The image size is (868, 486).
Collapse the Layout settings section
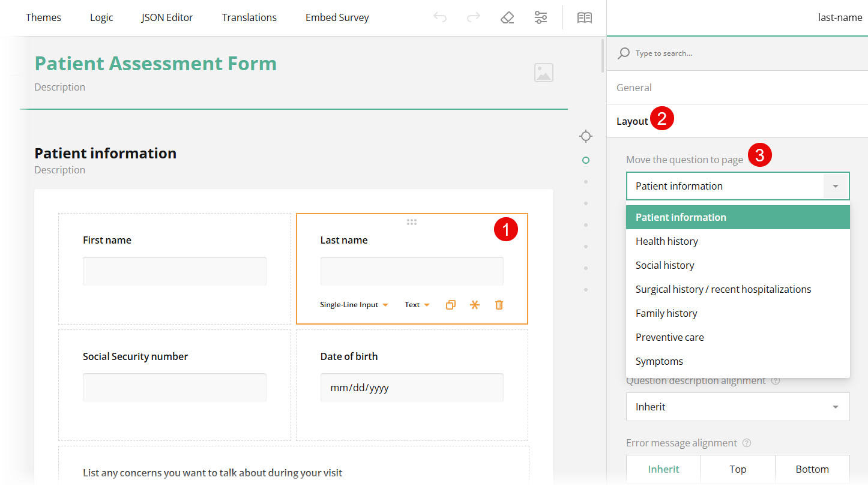(632, 121)
